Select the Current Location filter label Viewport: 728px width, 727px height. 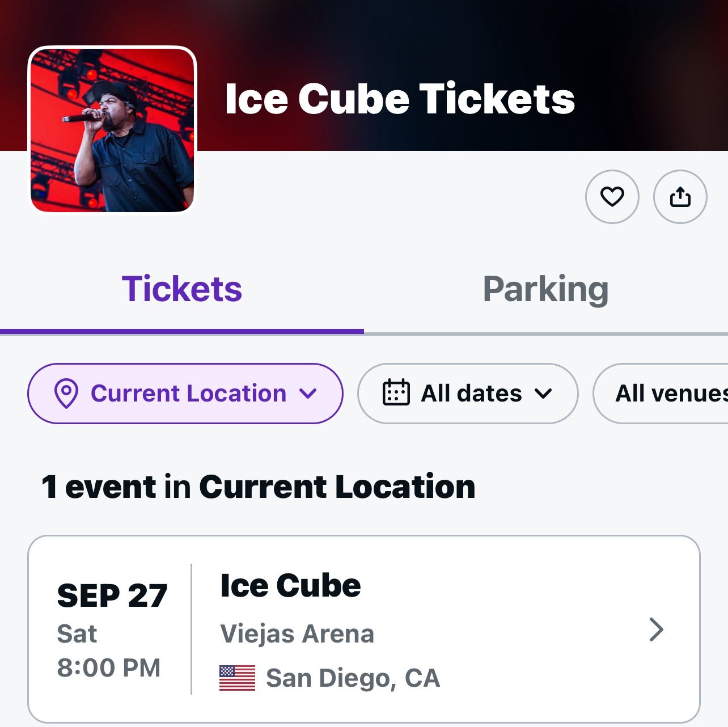tap(188, 394)
